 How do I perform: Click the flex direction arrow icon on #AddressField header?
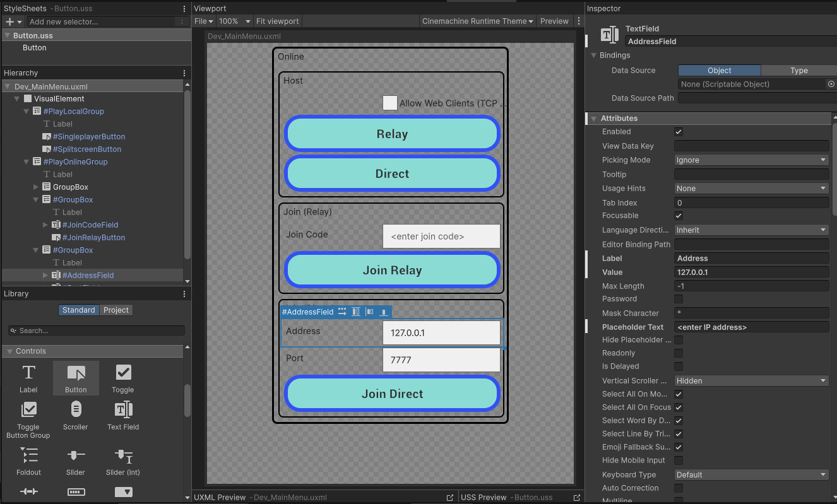pyautogui.click(x=342, y=312)
